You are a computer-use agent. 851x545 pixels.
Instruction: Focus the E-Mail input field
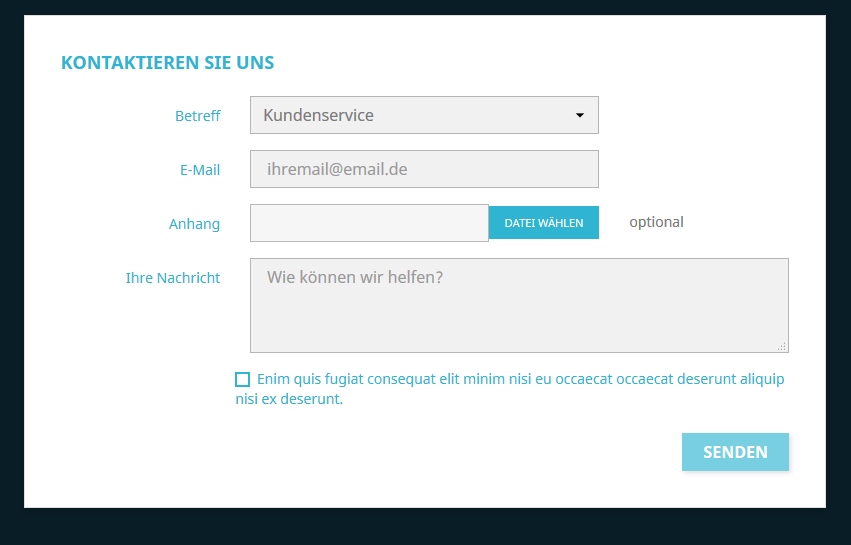click(x=424, y=169)
